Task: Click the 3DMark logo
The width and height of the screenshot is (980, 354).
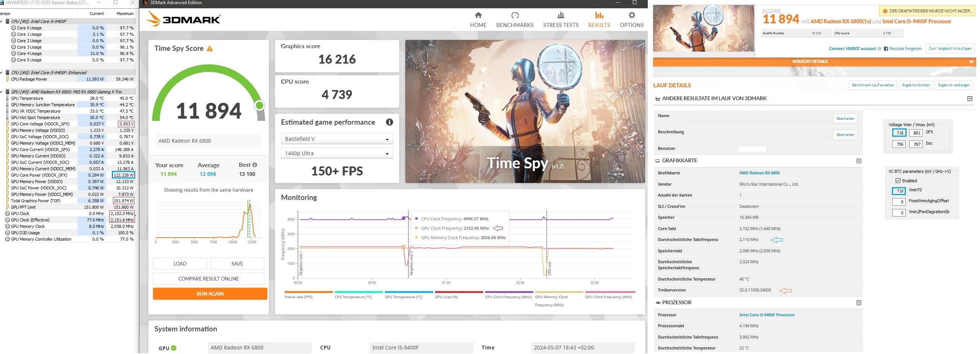Action: [x=183, y=19]
